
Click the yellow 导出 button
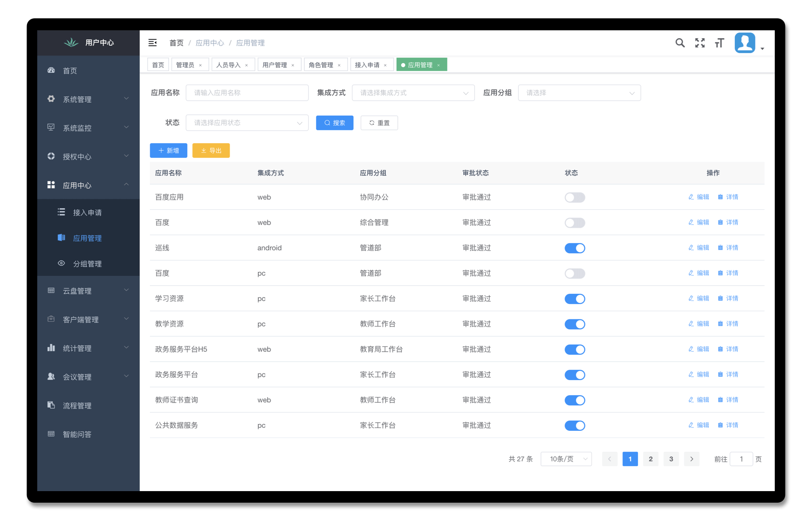coord(211,151)
